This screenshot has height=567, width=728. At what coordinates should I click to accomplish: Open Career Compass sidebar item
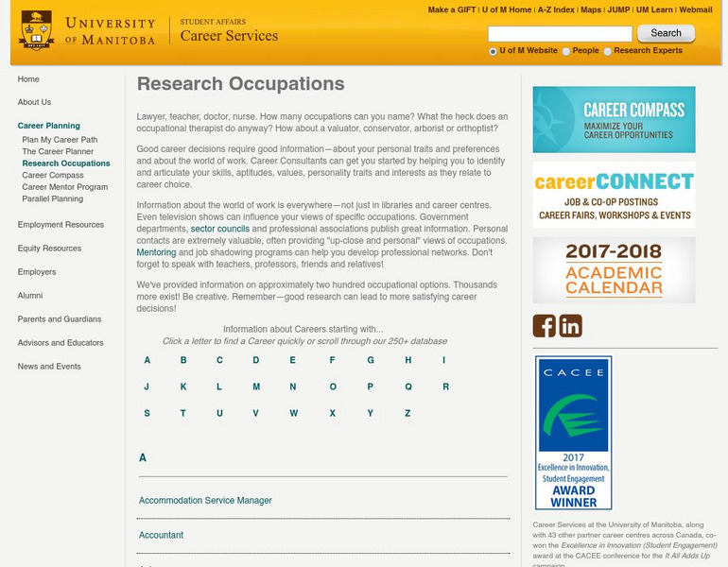[x=53, y=176]
